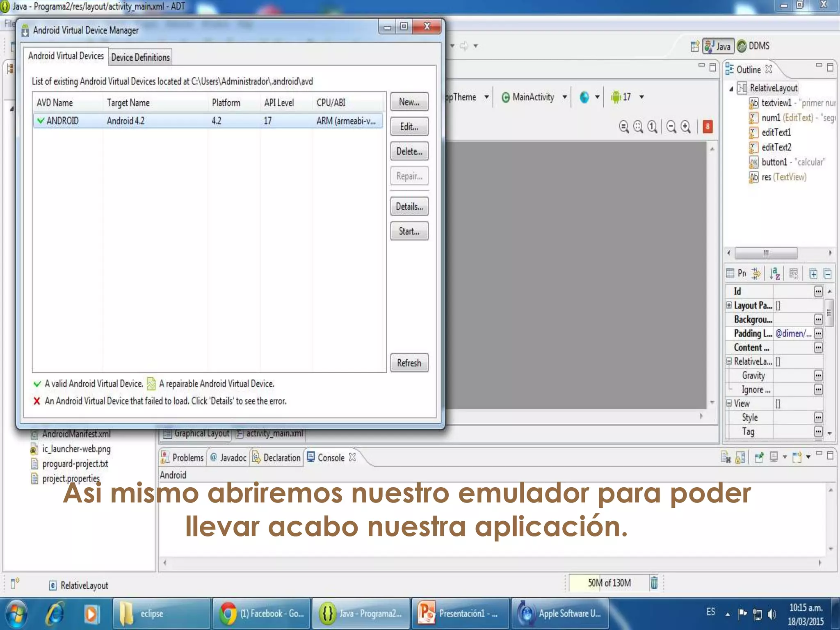Image resolution: width=840 pixels, height=630 pixels.
Task: Click the Open Perspective icon
Action: [694, 46]
